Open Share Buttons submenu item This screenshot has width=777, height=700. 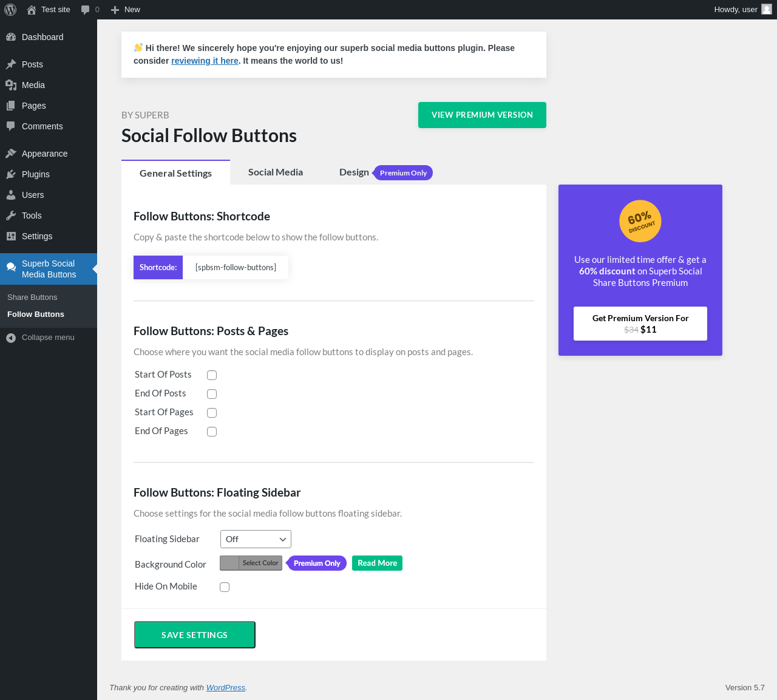(x=32, y=297)
